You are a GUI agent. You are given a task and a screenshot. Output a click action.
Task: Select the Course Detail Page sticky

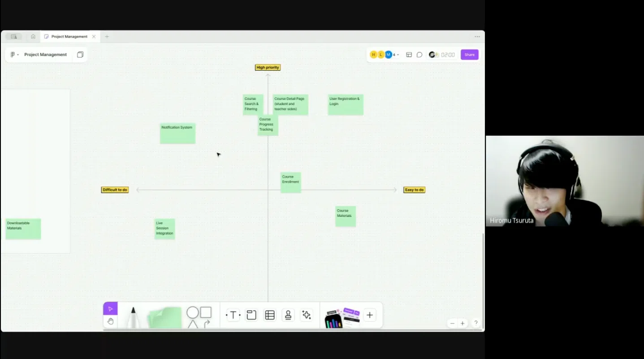click(291, 104)
